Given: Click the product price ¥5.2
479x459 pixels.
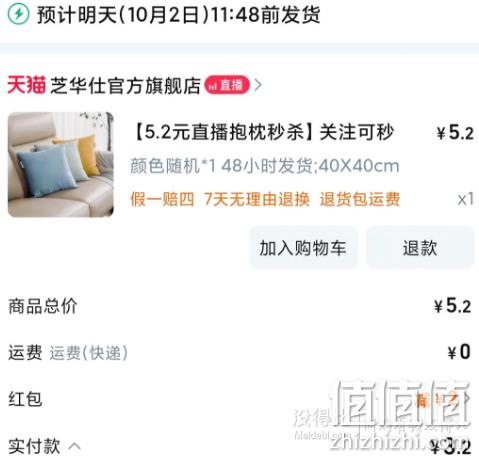Looking at the screenshot, I should point(455,132).
